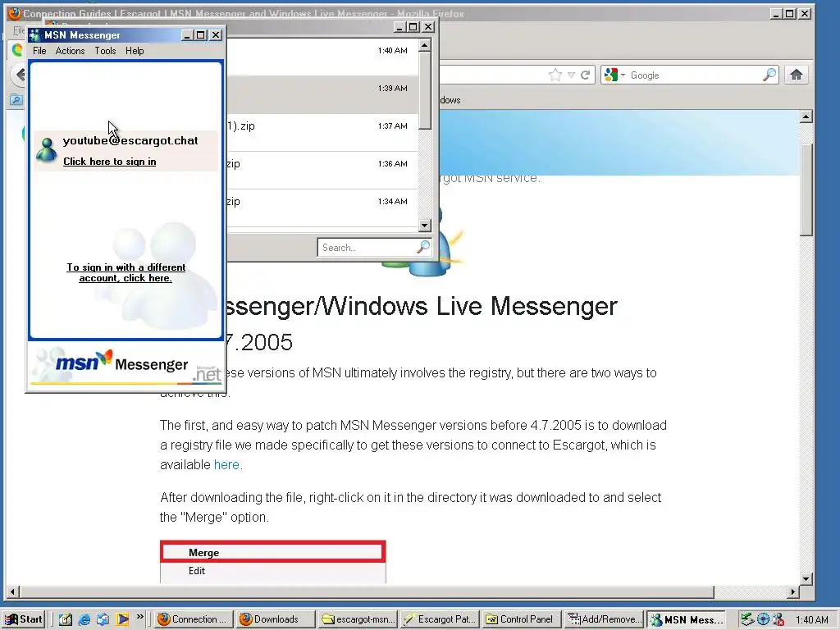Click the 'here' link to download registry file

point(226,464)
